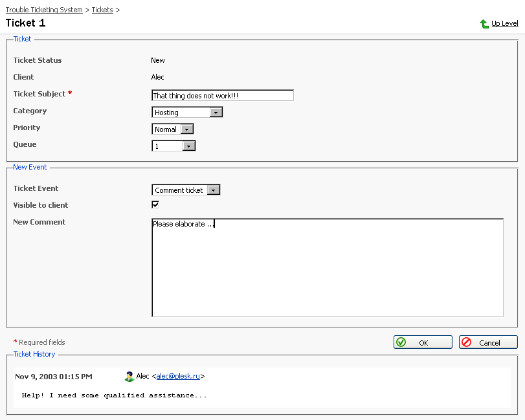Click the green checkmark icon on OK

tap(401, 342)
